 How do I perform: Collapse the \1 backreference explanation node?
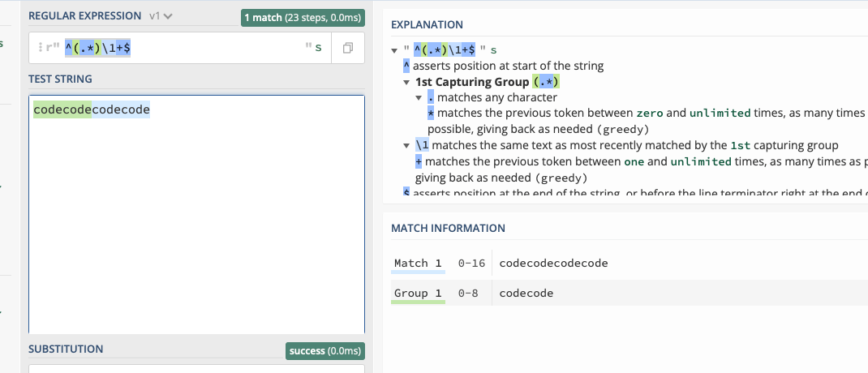click(407, 146)
